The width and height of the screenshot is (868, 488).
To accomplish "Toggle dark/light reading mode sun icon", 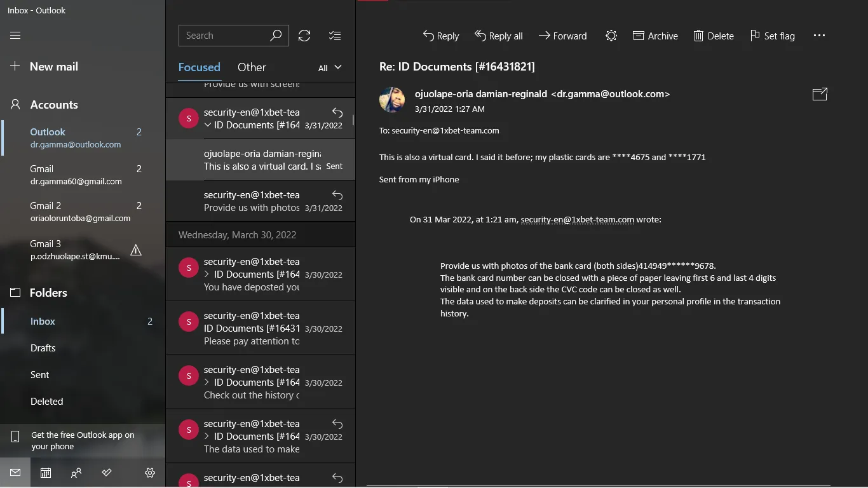I will tap(611, 36).
